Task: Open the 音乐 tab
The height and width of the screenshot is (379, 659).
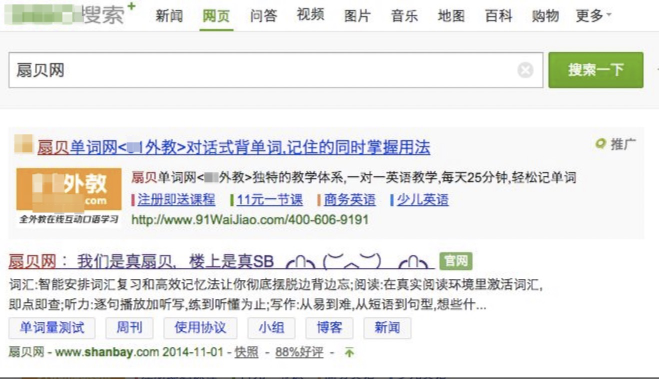Action: (404, 16)
